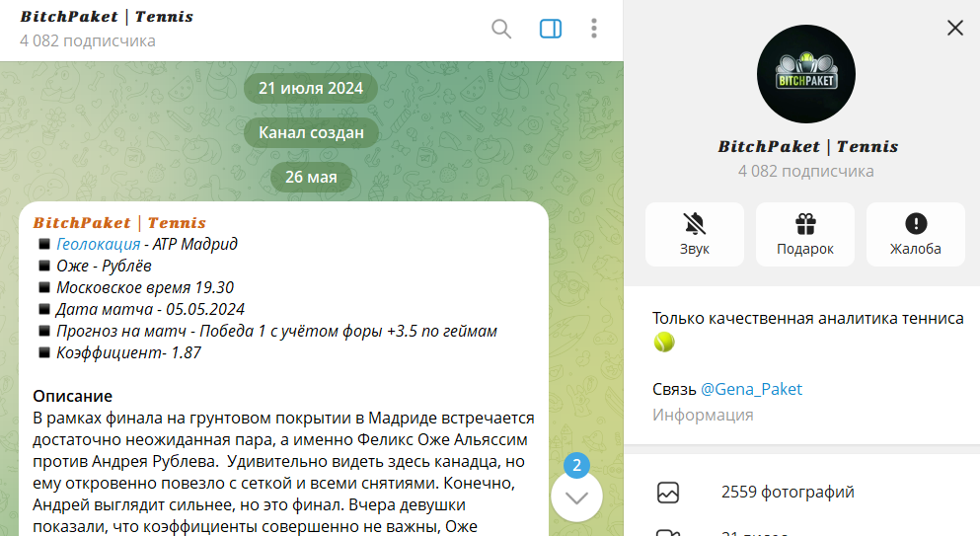Screen dimensions: 980x536
Task: Send a gift via Подарок button
Action: click(805, 234)
